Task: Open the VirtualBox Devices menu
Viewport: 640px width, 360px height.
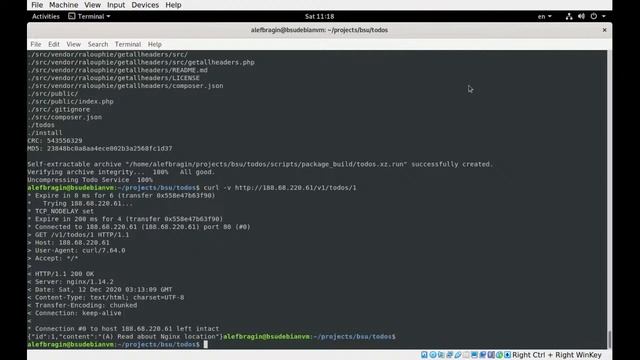Action: click(145, 5)
